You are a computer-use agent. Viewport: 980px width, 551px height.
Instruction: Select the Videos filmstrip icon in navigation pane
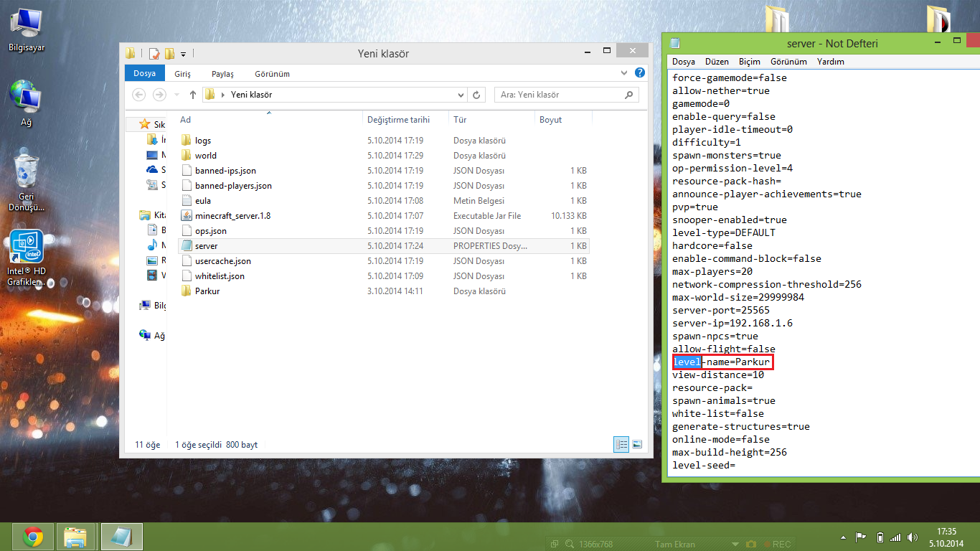(x=151, y=275)
